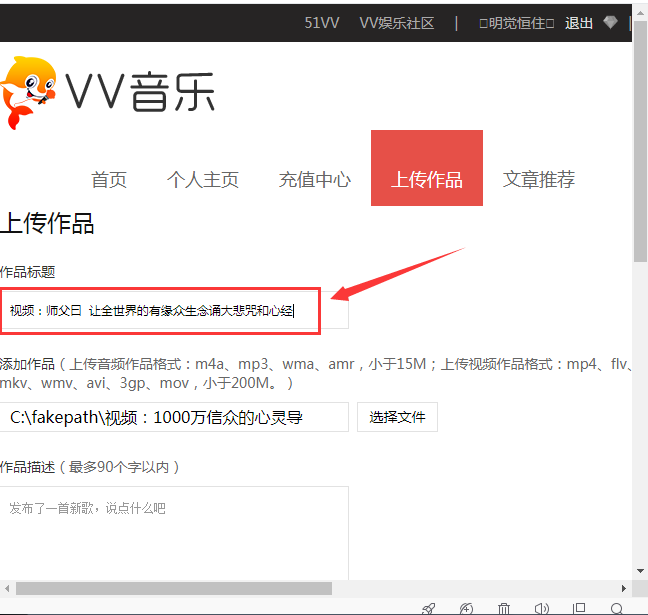Image resolution: width=648 pixels, height=615 pixels.
Task: Toggle the speaker sound icon in status bar
Action: pyautogui.click(x=541, y=608)
